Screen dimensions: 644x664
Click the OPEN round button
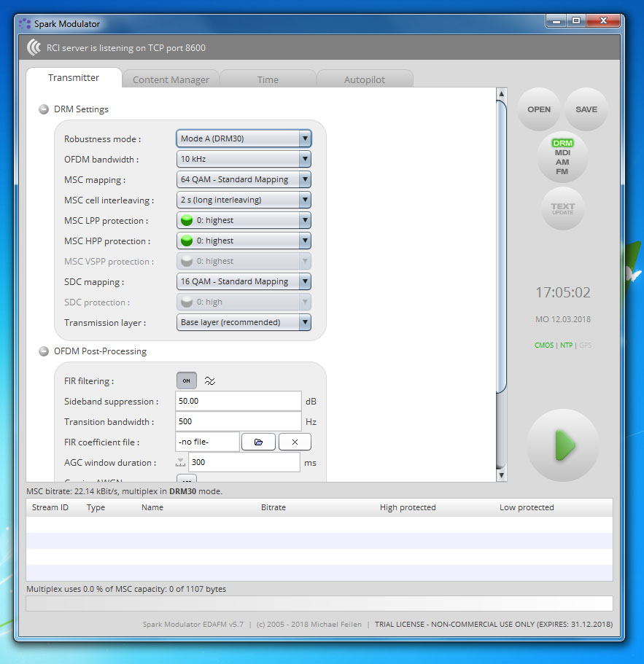[x=539, y=109]
